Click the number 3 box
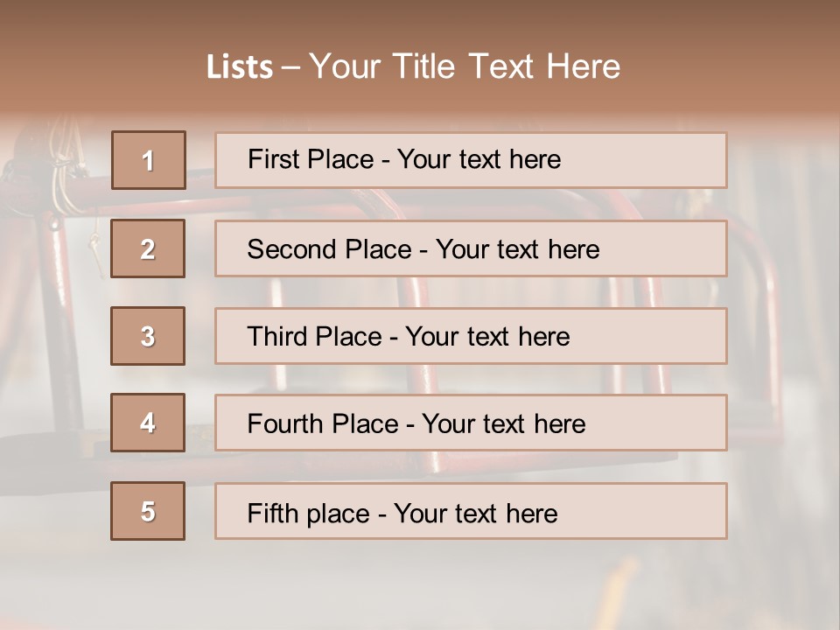840x630 pixels. tap(148, 336)
